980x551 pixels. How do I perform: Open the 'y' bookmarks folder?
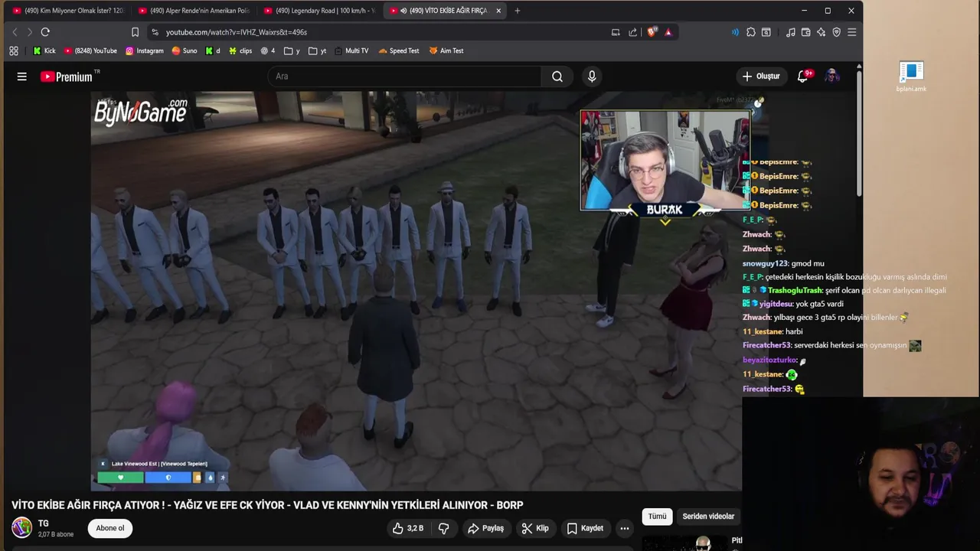(x=292, y=51)
